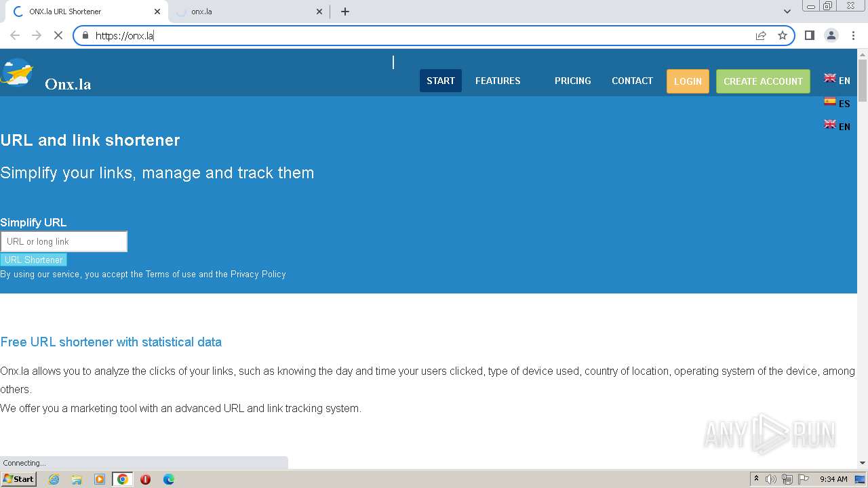Open the PRICING page

573,81
